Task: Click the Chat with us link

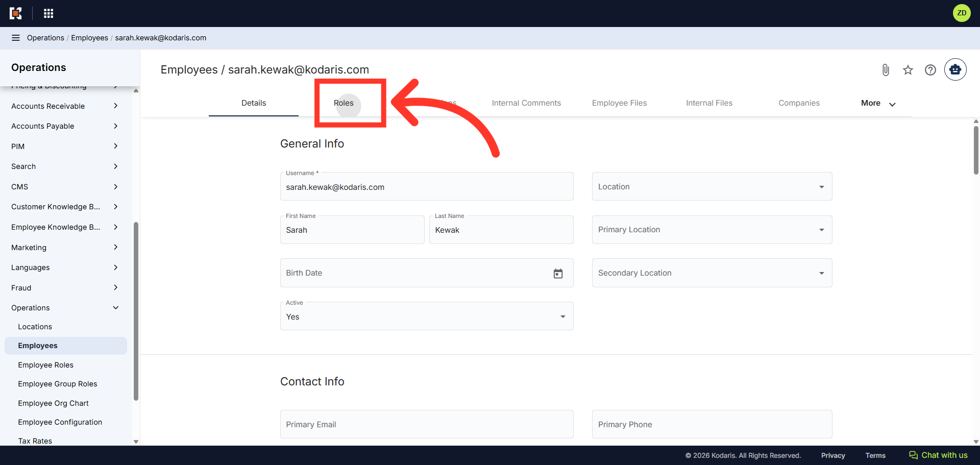Action: [x=938, y=455]
